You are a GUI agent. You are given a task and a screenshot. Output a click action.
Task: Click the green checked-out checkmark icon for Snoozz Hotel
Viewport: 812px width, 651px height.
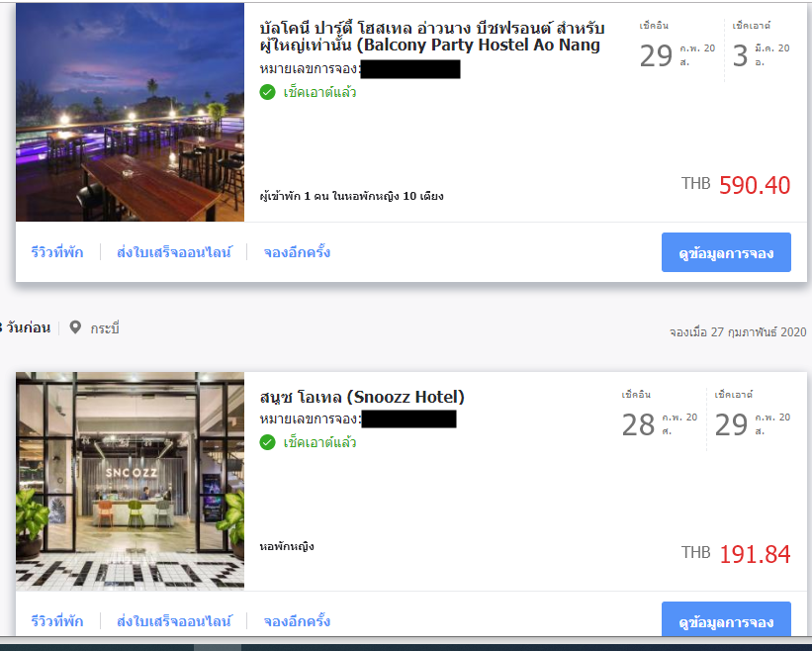pos(267,443)
